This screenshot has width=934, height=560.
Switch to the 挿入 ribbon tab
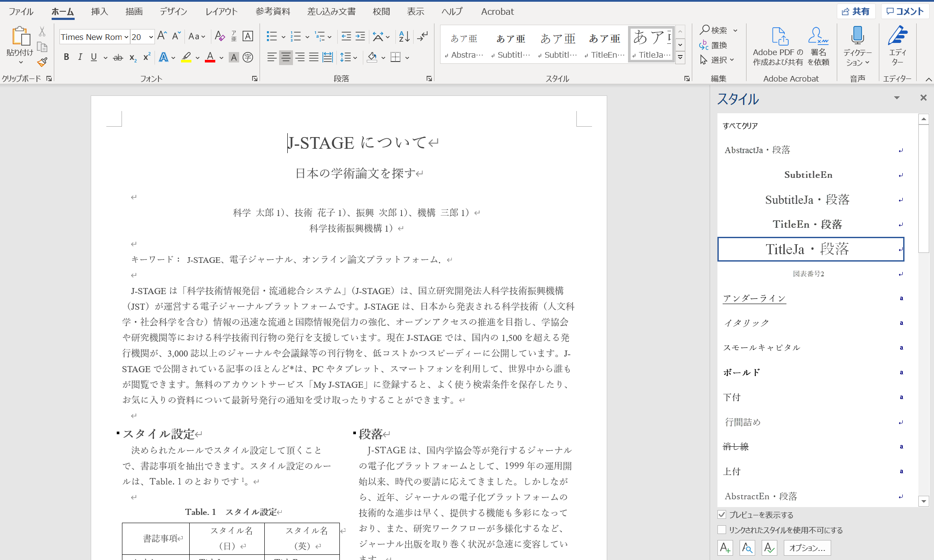tap(99, 12)
